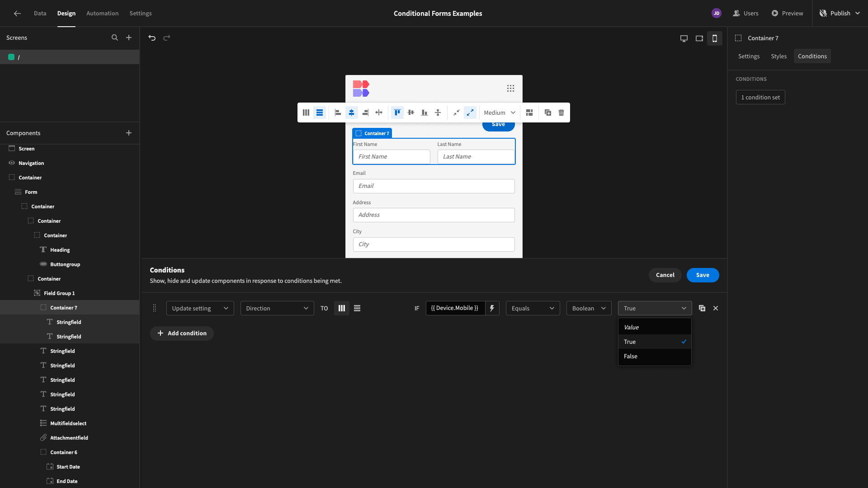Duplicate the condition row
The width and height of the screenshot is (868, 488).
702,308
